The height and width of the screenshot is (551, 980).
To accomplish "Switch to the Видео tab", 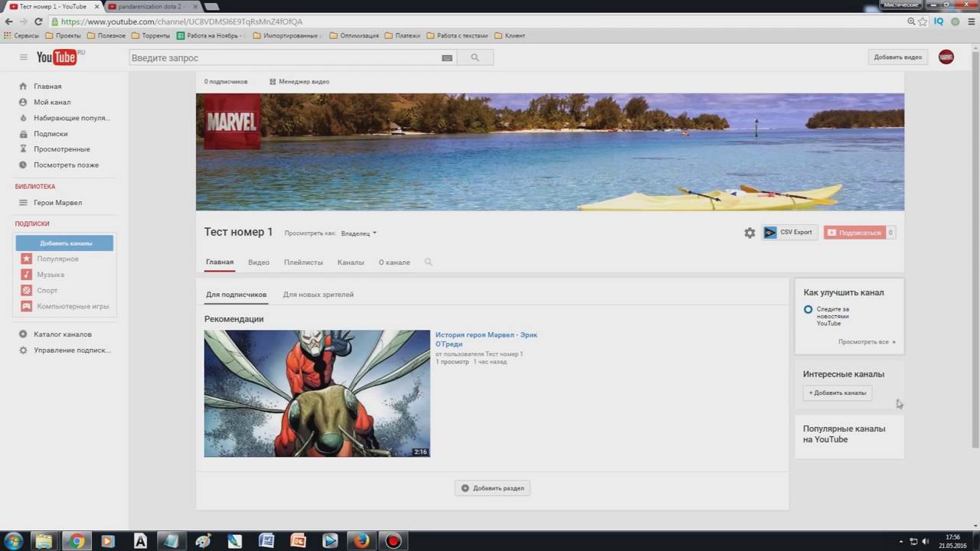I will click(259, 262).
